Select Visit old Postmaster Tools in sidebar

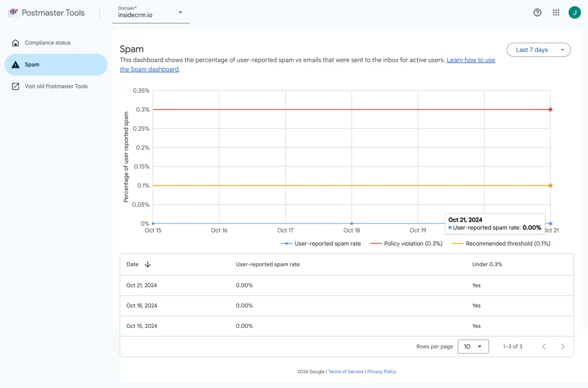click(56, 86)
